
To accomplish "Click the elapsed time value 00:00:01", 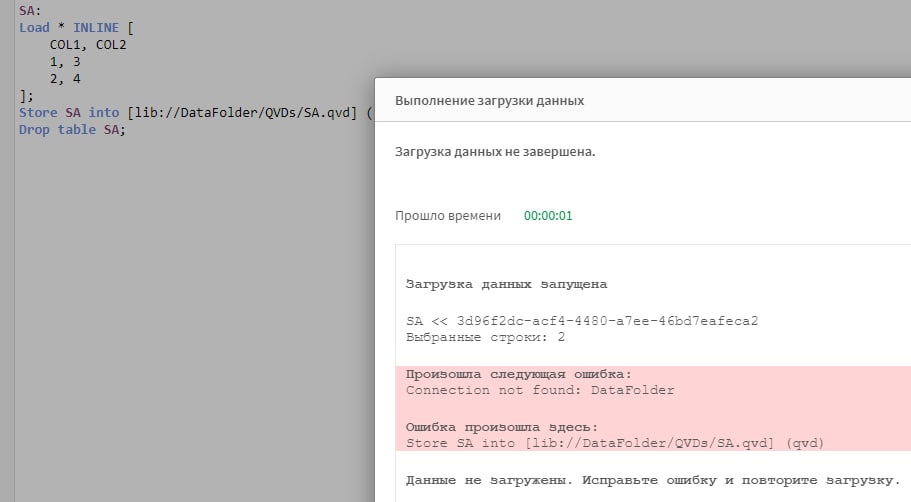I will click(x=548, y=216).
